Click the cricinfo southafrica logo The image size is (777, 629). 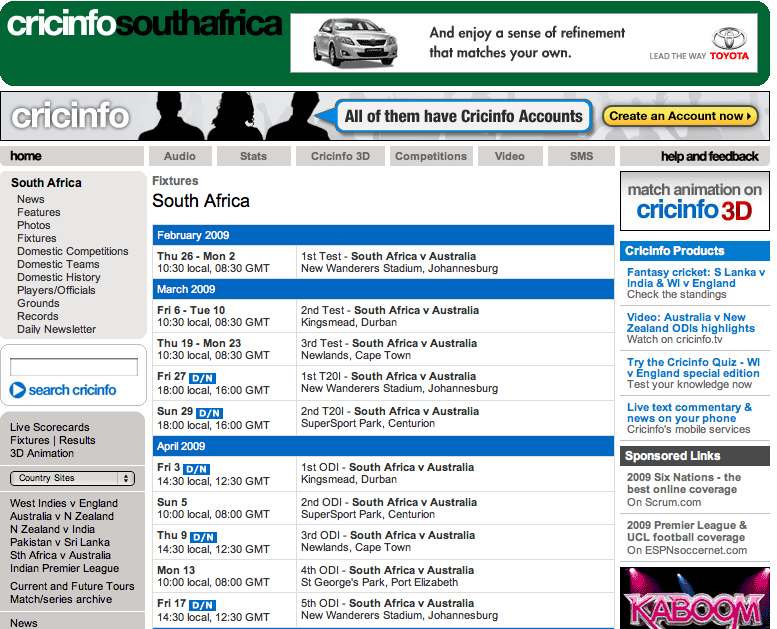point(144,24)
